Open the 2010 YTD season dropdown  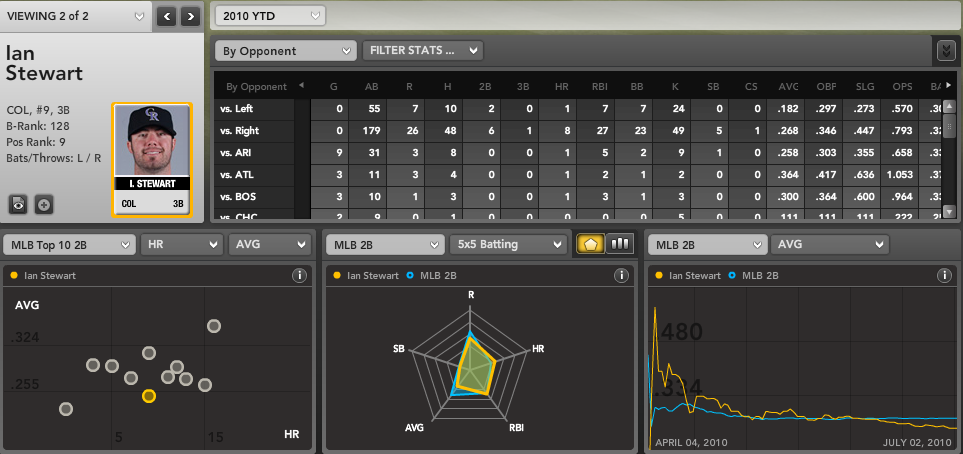pyautogui.click(x=270, y=16)
